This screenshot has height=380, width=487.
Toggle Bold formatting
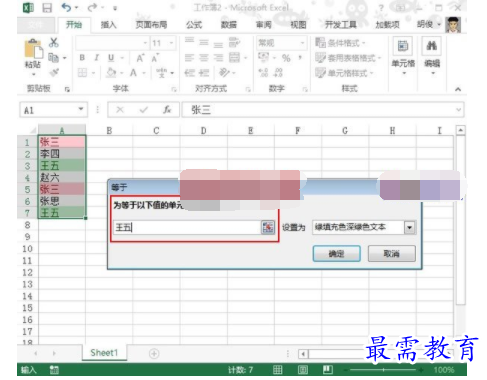(82, 58)
